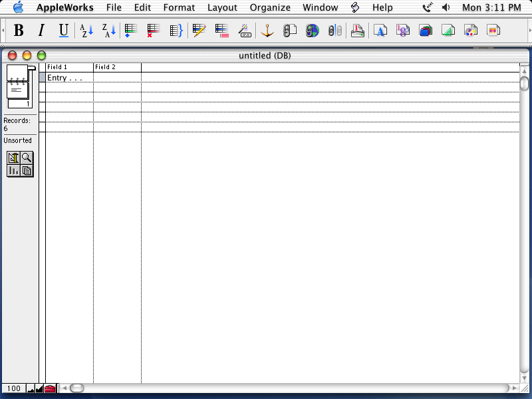Toggle italic formatting
The width and height of the screenshot is (532, 399).
[41, 30]
